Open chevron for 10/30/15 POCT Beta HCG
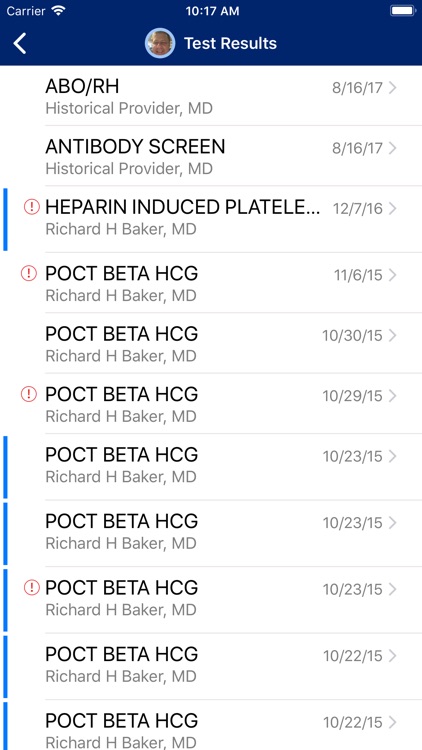Image resolution: width=422 pixels, height=750 pixels. pos(393,336)
